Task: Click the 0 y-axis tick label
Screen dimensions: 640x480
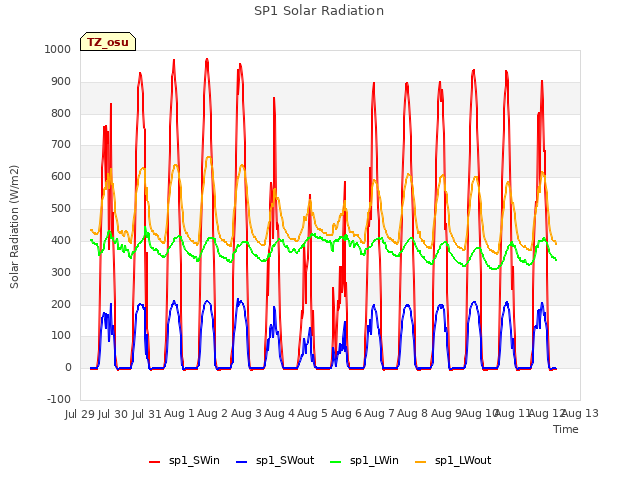Action: click(68, 367)
